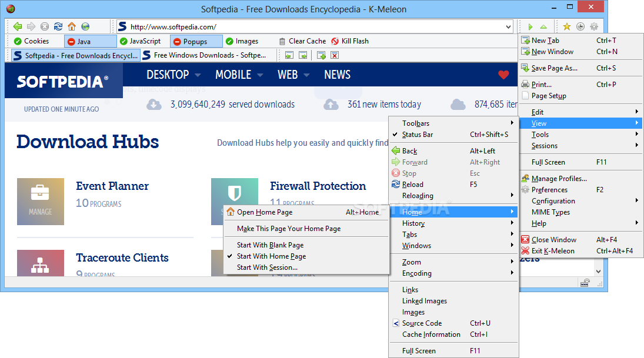Screen dimensions: 644x358
Task: Select Start With Session option
Action: coord(306,267)
